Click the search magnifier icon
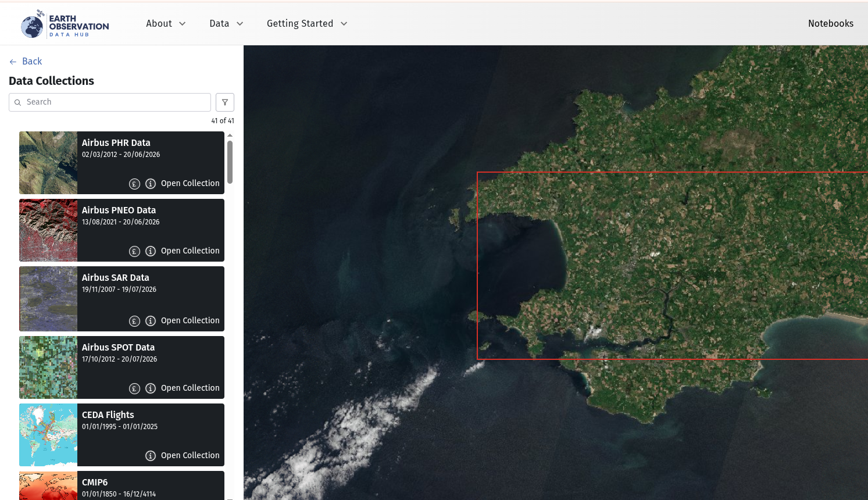This screenshot has height=500, width=868. tap(17, 102)
